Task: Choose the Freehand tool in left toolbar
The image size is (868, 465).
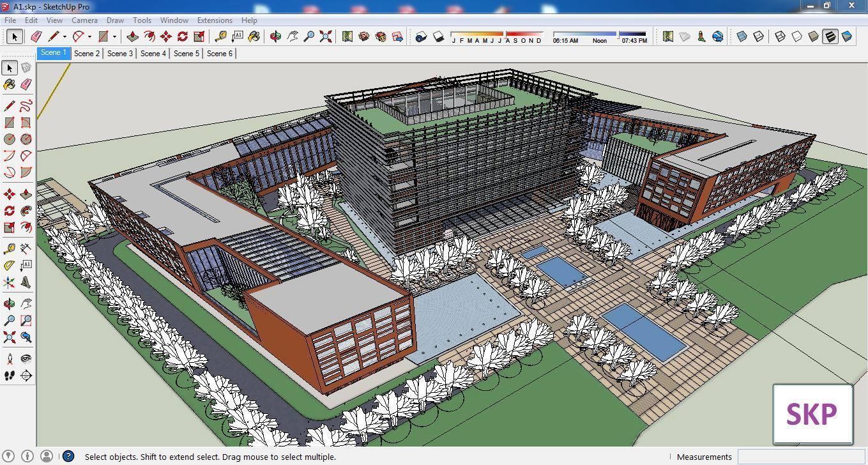Action: point(26,105)
